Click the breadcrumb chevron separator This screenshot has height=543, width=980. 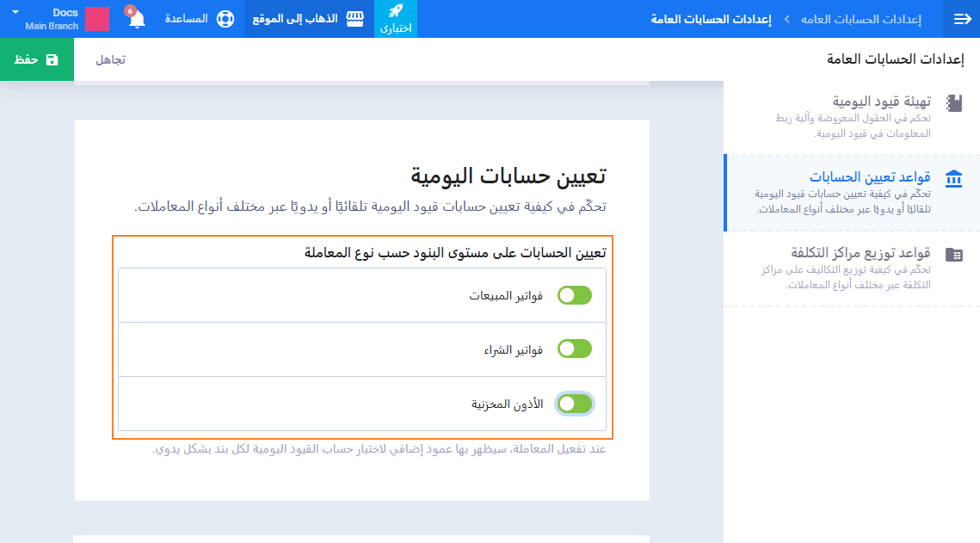(786, 19)
